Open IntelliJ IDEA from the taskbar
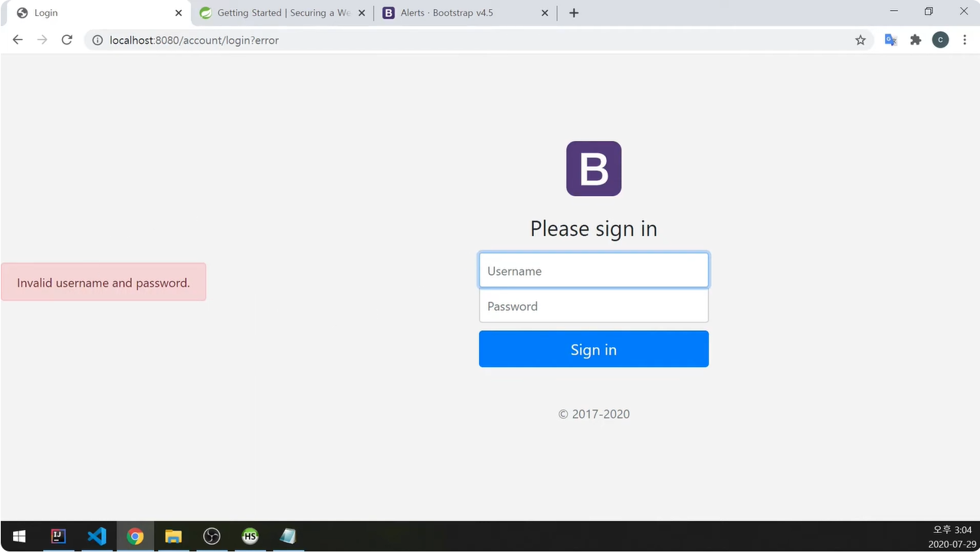 click(58, 536)
